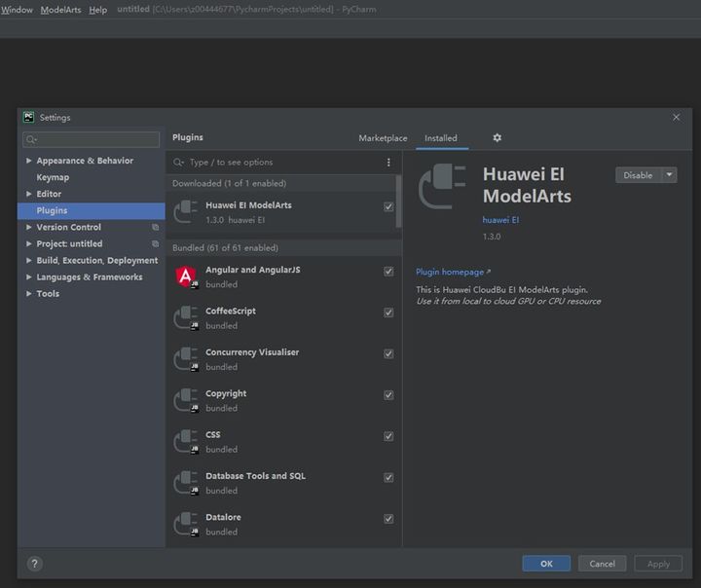This screenshot has width=701, height=588.
Task: Click the magnifier icon in the settings search box
Action: (31, 139)
